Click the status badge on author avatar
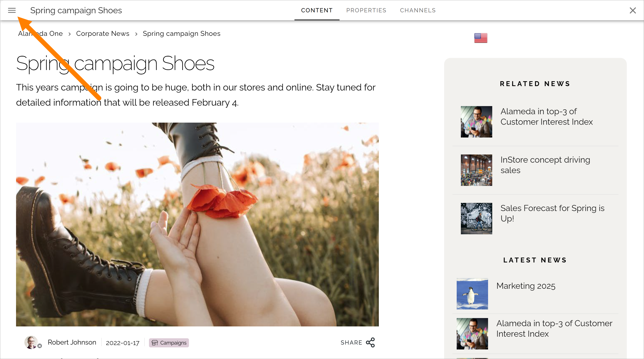 (x=40, y=346)
